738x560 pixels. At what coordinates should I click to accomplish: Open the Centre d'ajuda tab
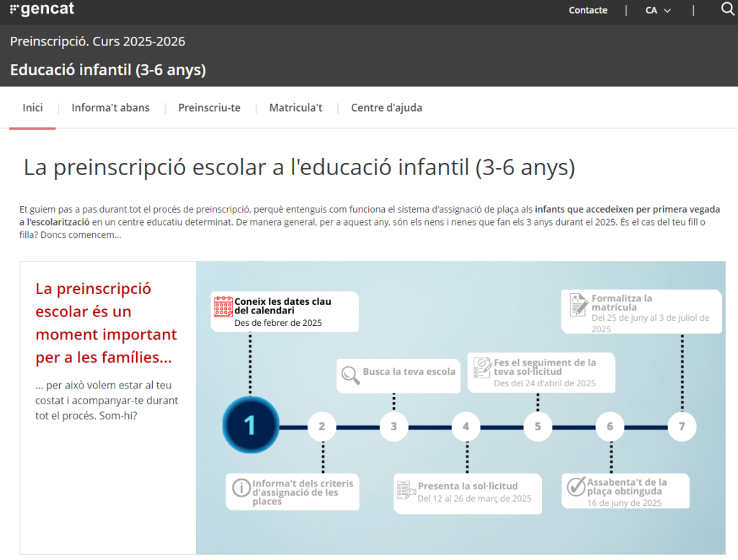(386, 108)
